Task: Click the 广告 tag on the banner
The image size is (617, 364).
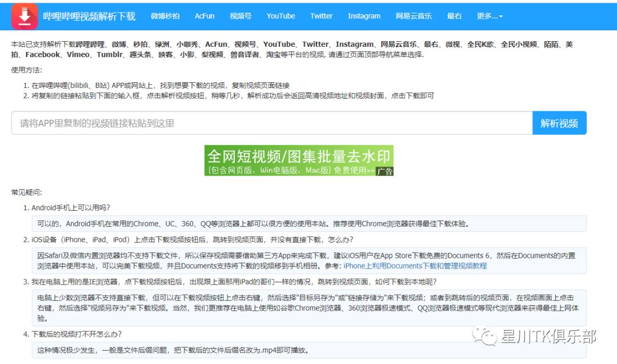Action: coord(385,170)
